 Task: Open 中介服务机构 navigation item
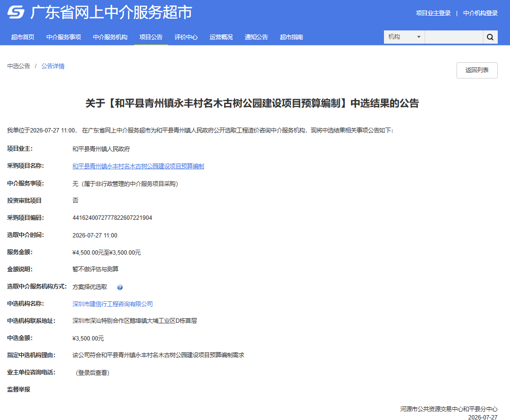110,37
